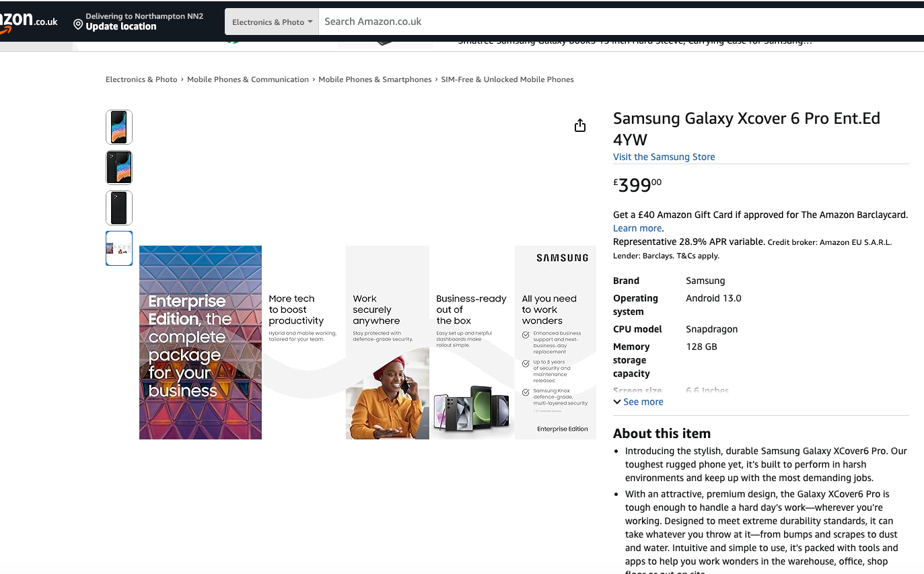Select third thumbnail showing phone back
Image resolution: width=924 pixels, height=574 pixels.
click(x=119, y=208)
